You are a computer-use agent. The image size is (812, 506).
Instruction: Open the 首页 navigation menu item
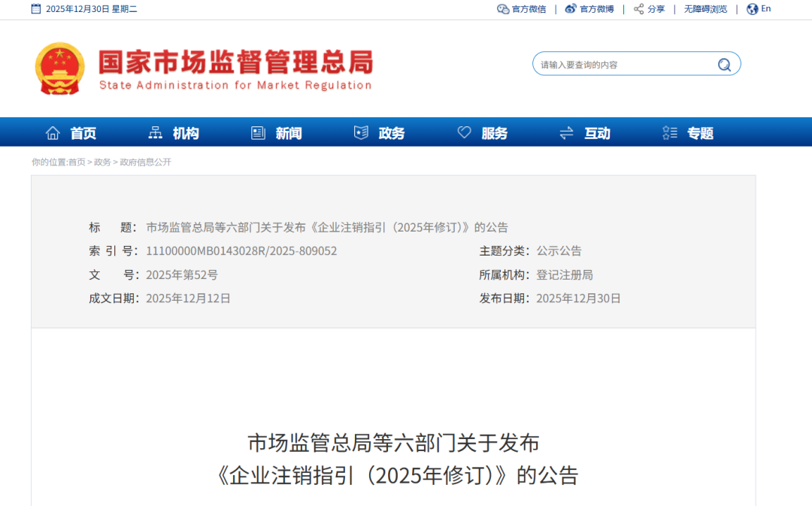83,134
